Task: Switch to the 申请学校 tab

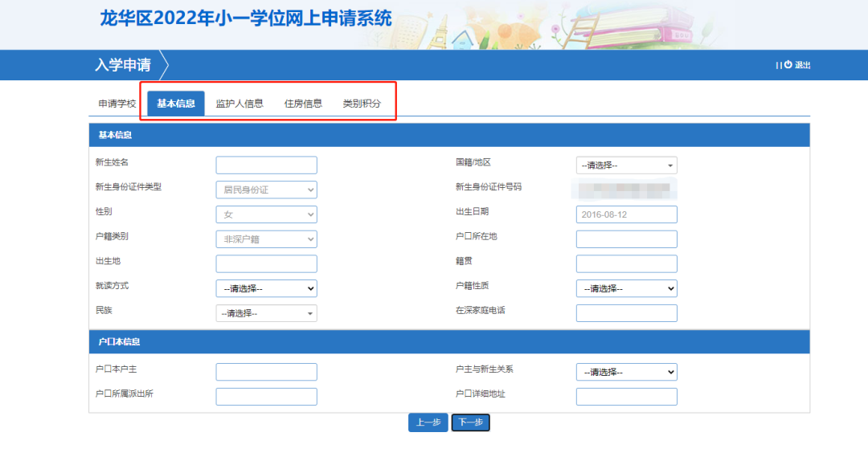Action: coord(117,103)
